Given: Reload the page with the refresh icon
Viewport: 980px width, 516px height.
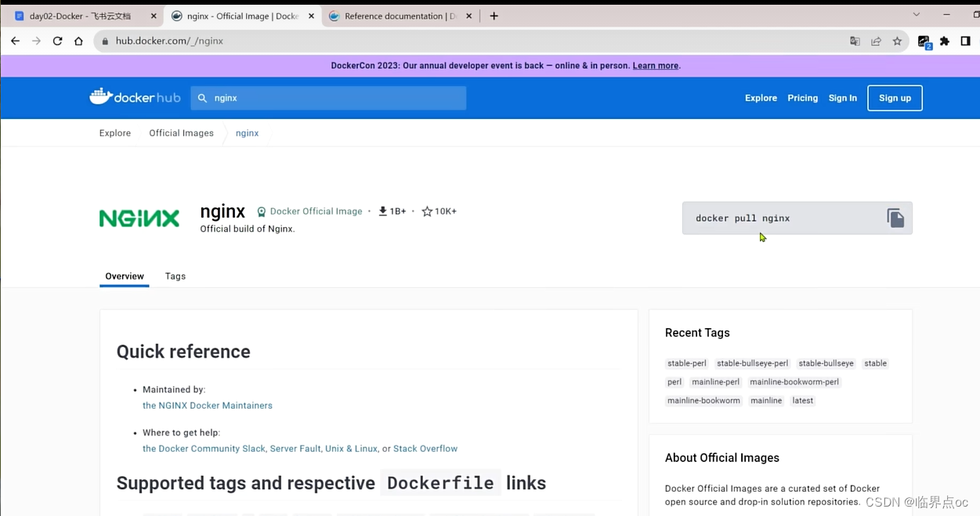Looking at the screenshot, I should click(x=57, y=41).
